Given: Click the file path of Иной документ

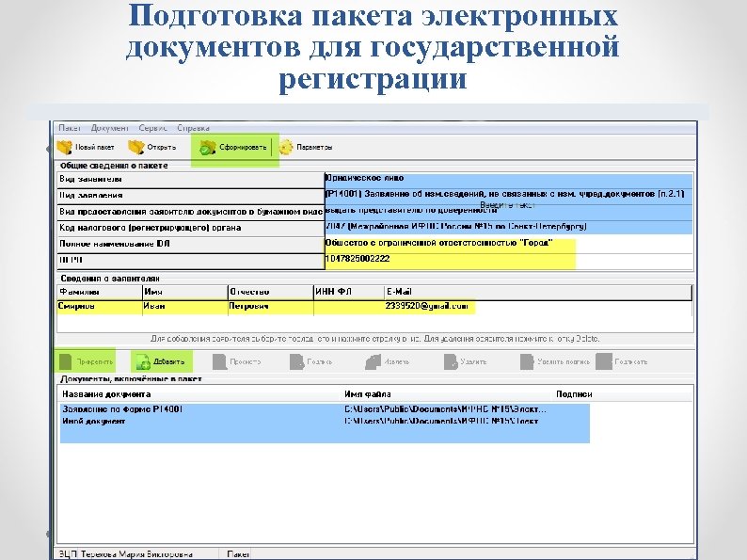Looking at the screenshot, I should click(x=441, y=422).
